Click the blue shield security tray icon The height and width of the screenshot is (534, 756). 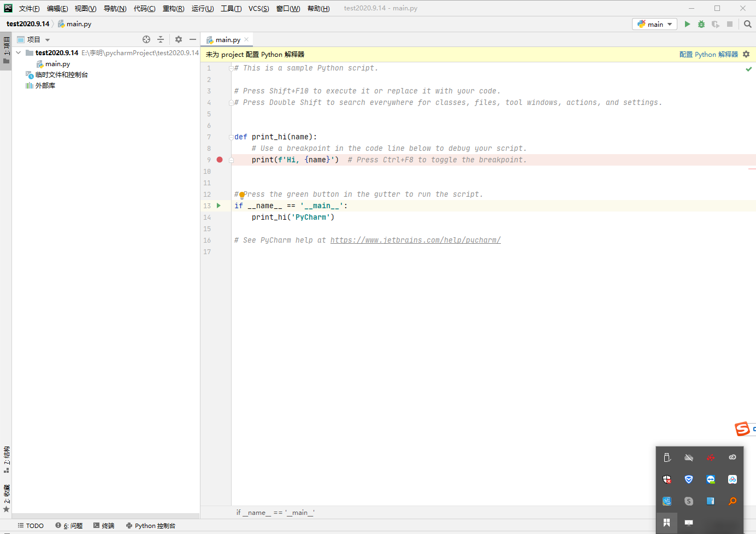click(689, 479)
